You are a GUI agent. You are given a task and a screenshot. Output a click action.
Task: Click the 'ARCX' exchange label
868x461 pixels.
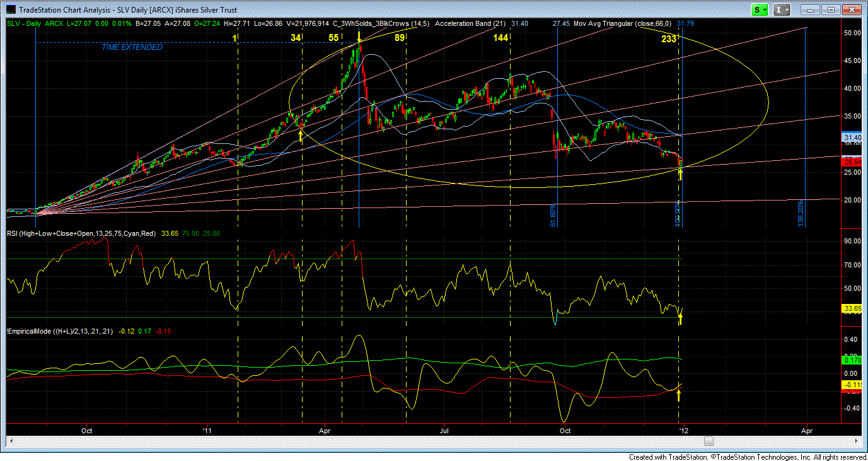[54, 24]
